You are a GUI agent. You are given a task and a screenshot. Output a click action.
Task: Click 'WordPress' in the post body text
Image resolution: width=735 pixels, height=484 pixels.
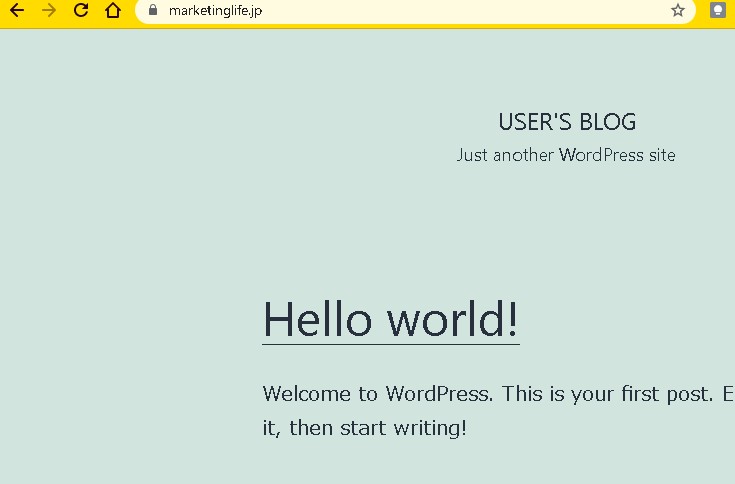(438, 393)
